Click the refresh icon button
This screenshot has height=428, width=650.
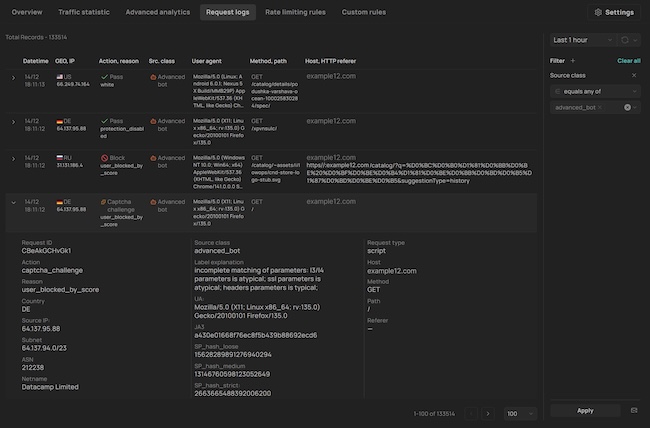click(627, 39)
